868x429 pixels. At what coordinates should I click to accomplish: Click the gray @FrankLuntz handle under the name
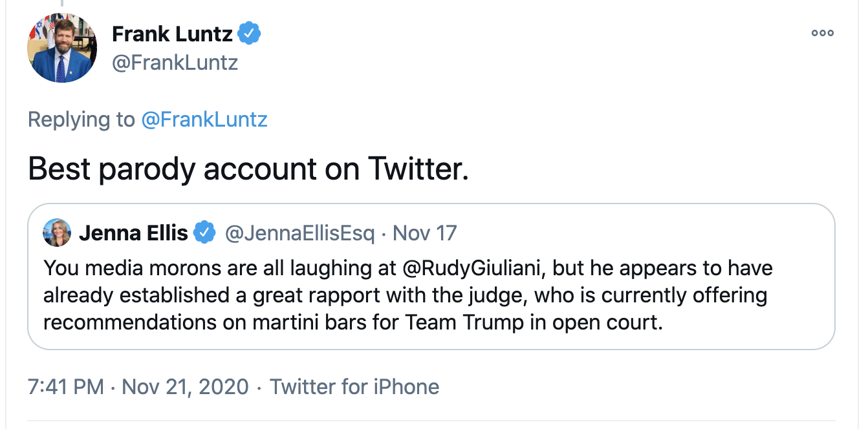175,63
